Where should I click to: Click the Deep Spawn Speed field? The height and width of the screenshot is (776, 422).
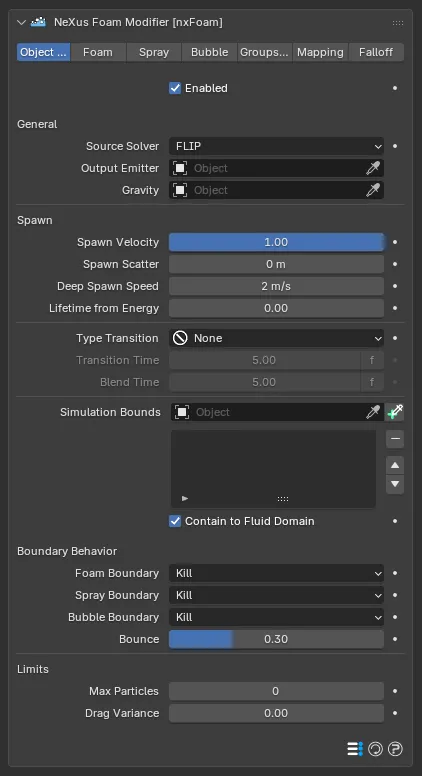[277, 286]
